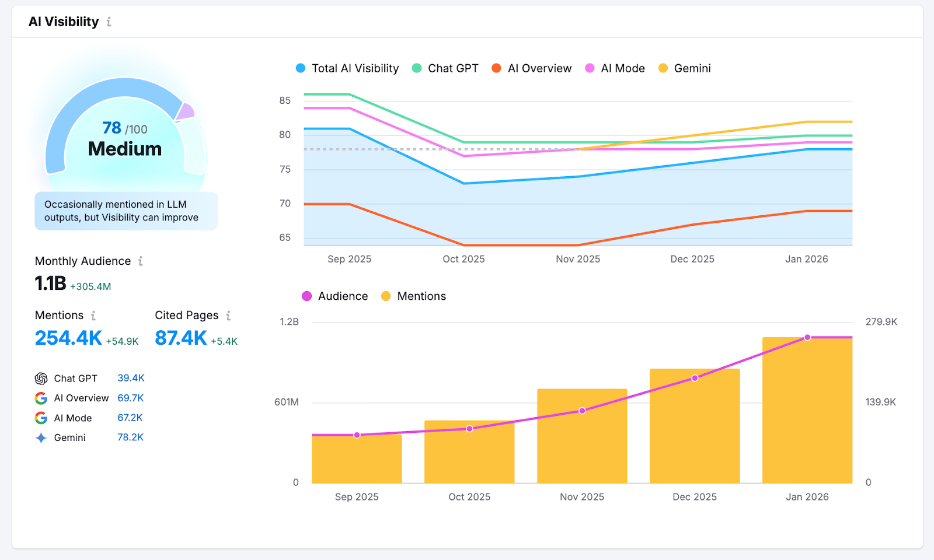Viewport: 934px width, 560px height.
Task: Hide the Mentions bars via the legend
Action: 414,296
